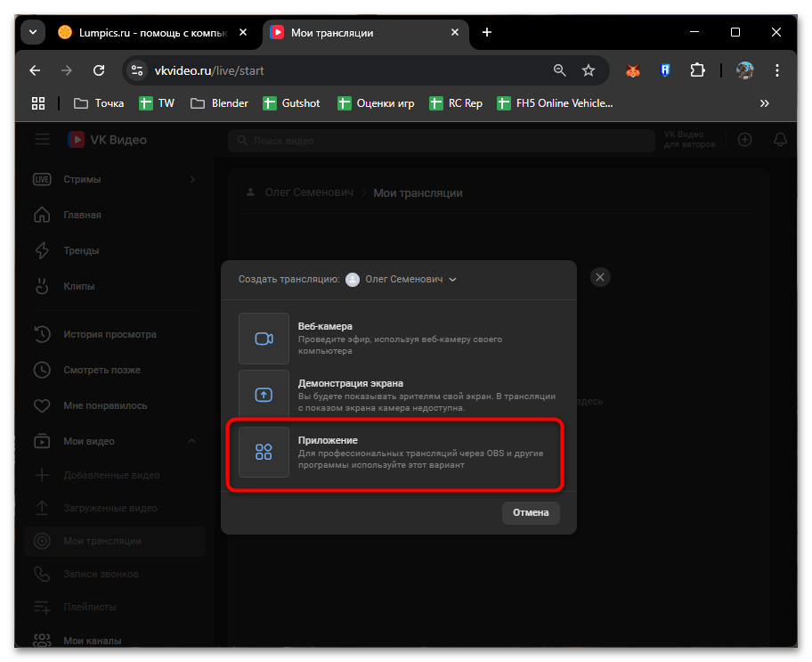Viewport: 812px width, 662px height.
Task: Select the Приложение broadcast option
Action: point(398,453)
